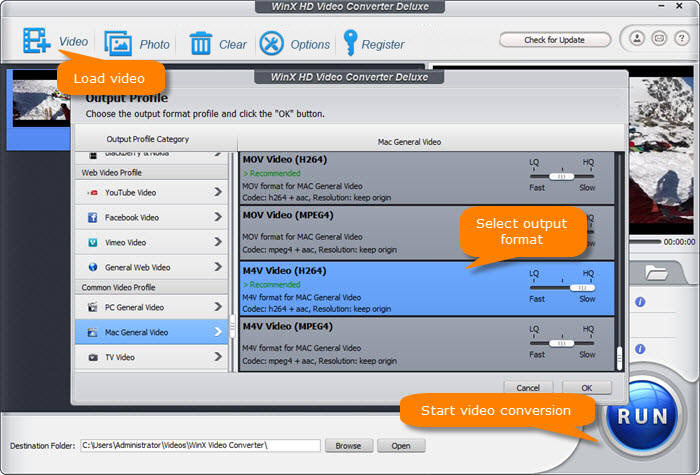Image resolution: width=700 pixels, height=475 pixels.
Task: Click the PC General Video icon
Action: click(x=92, y=307)
